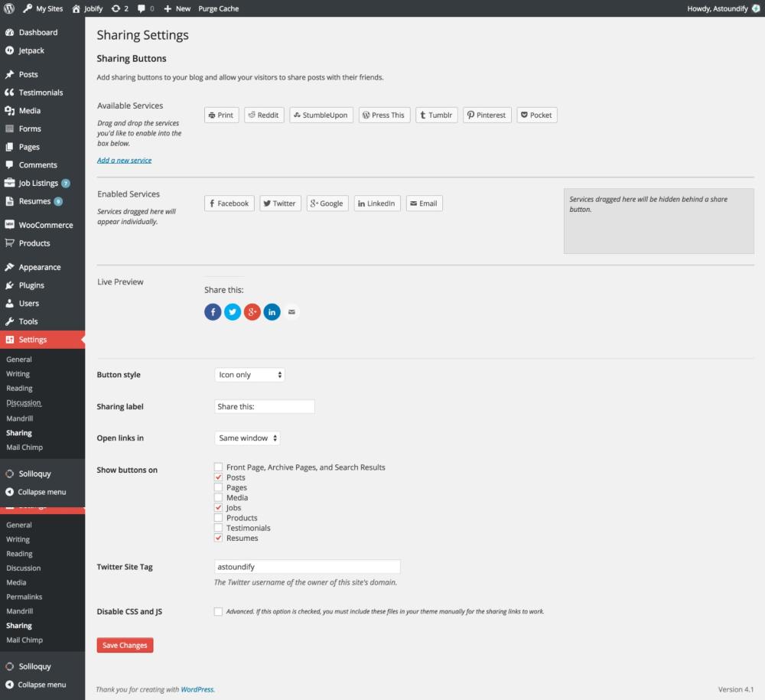This screenshot has width=765, height=700.
Task: Check the Products checkbox under Show buttons on
Action: [218, 518]
